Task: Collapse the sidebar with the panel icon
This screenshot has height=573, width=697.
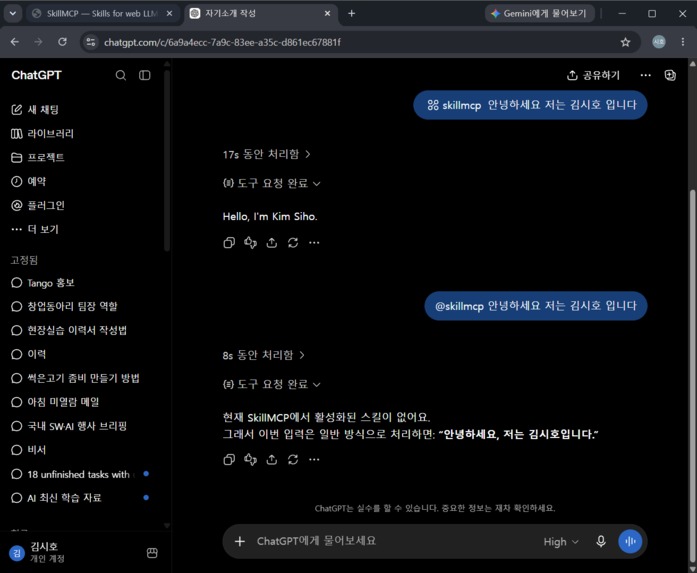Action: (144, 75)
